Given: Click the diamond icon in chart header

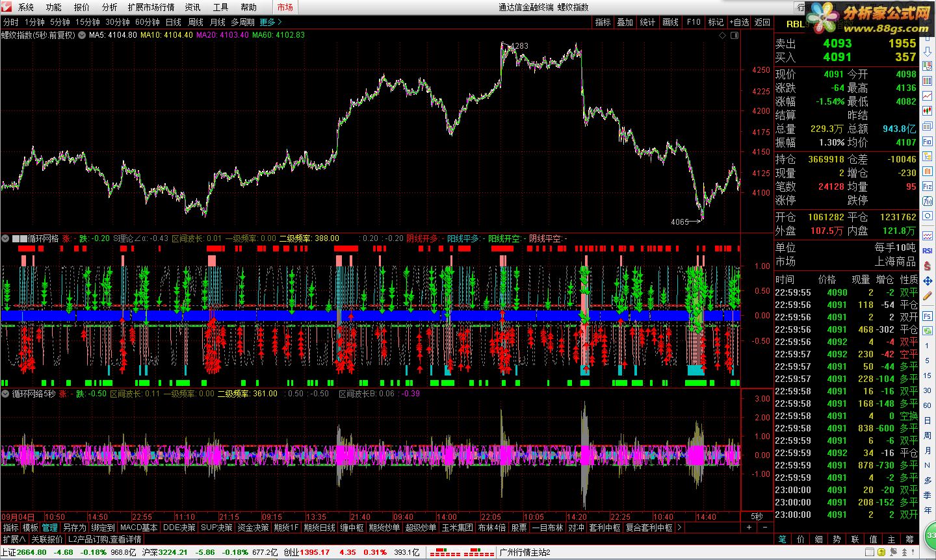Looking at the screenshot, I should pyautogui.click(x=722, y=36).
